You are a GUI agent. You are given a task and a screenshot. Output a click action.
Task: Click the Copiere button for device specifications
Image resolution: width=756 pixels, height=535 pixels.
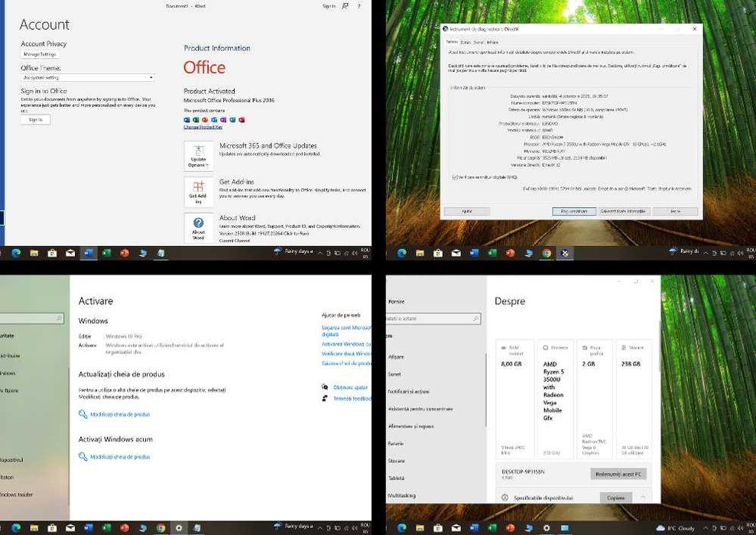(x=615, y=498)
